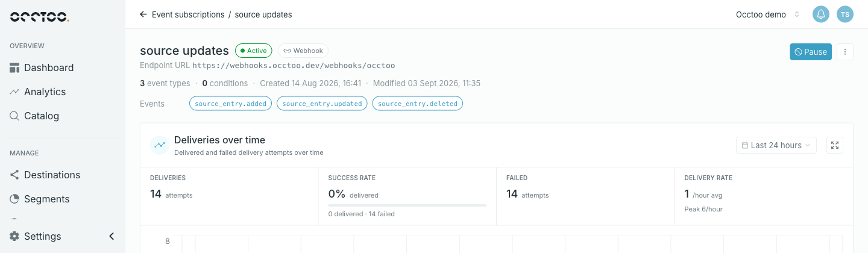
Task: Select the 1 /hour avg delivery rate
Action: (705, 194)
